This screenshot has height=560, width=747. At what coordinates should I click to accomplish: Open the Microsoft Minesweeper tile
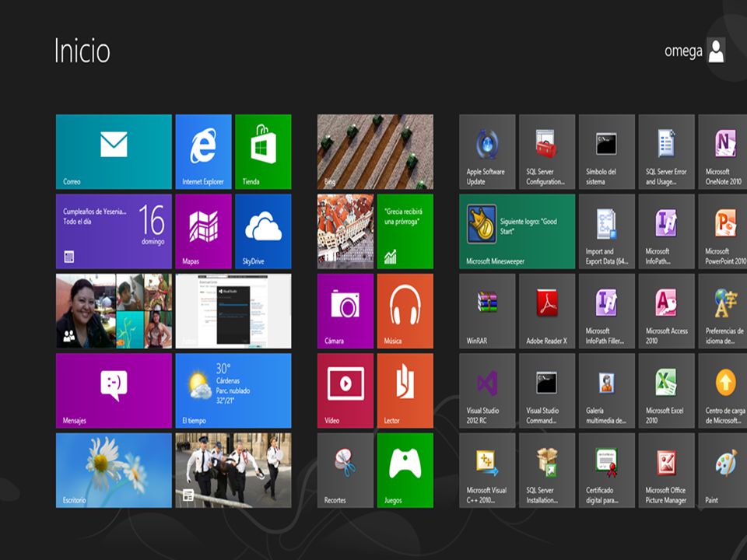517,231
